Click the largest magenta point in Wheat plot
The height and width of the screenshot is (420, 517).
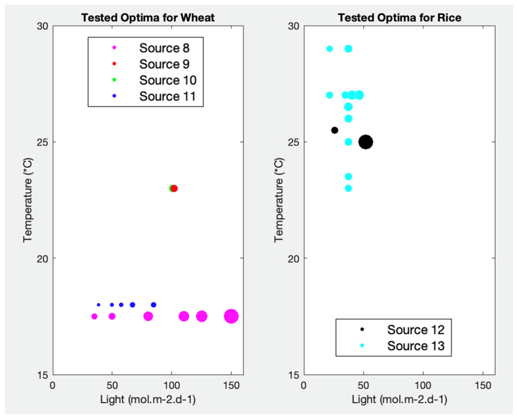click(x=231, y=316)
